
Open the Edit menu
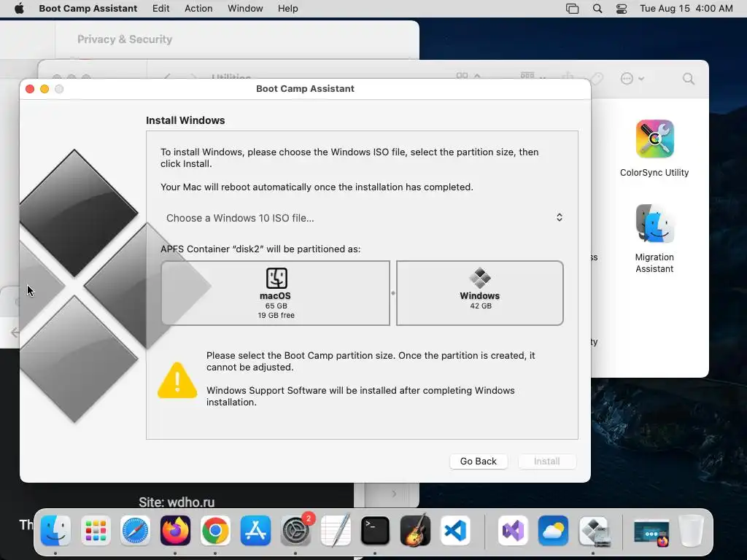tap(161, 9)
